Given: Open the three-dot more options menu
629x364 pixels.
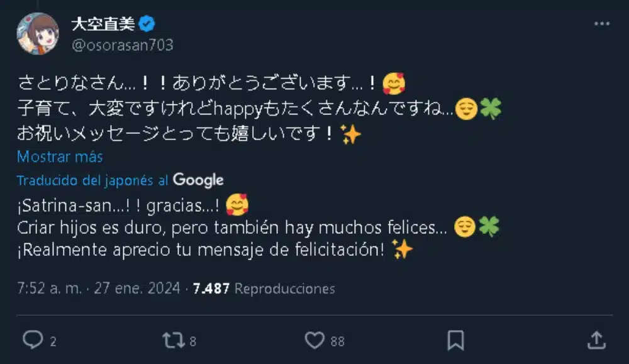Looking at the screenshot, I should coord(601,25).
